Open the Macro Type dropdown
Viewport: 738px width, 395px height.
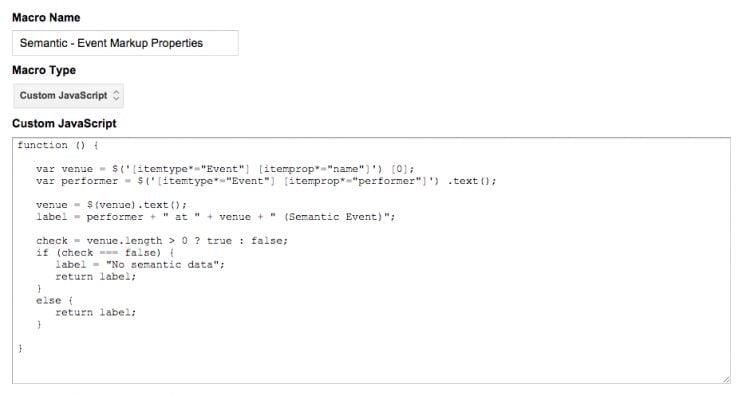[x=68, y=96]
